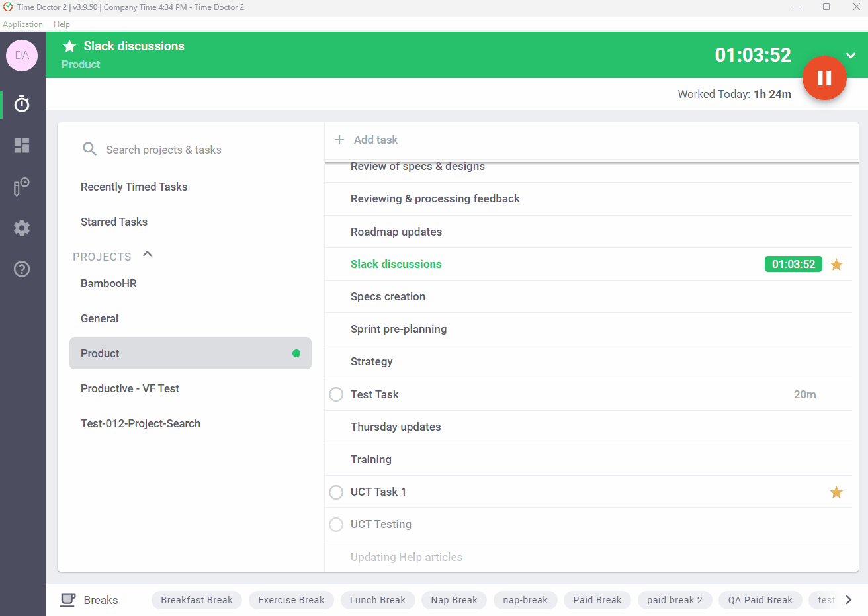This screenshot has width=868, height=616.
Task: Expand the header dropdown chevron
Action: (x=851, y=55)
